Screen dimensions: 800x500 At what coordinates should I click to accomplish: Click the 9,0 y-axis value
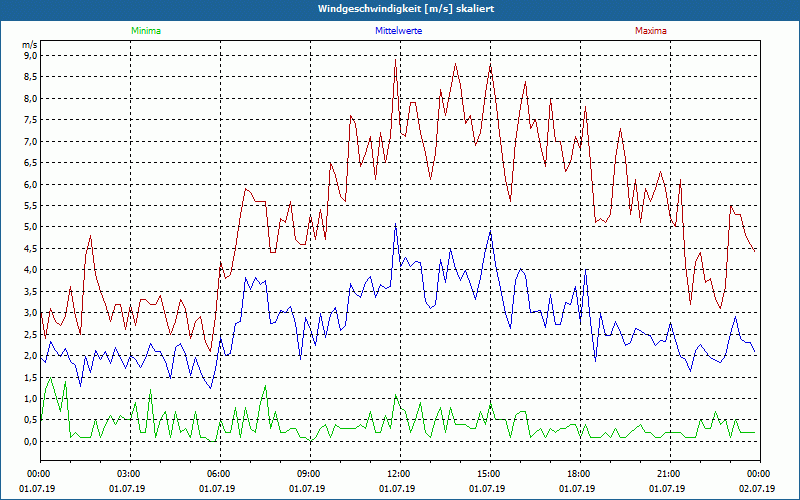coord(30,55)
